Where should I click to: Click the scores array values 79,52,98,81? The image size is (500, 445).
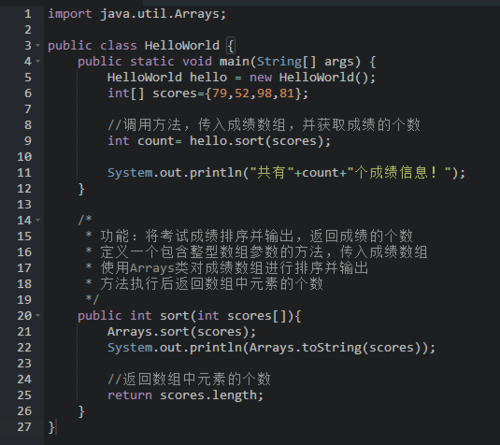pyautogui.click(x=253, y=93)
